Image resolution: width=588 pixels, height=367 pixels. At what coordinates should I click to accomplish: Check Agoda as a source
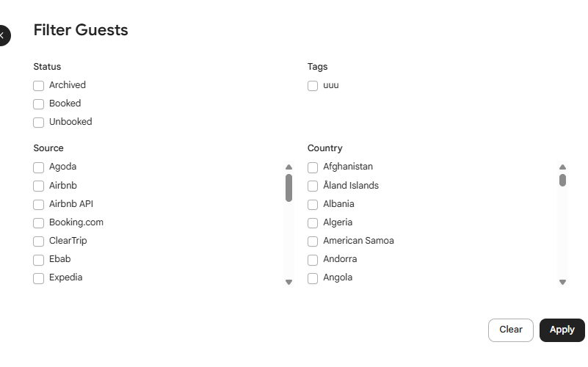click(39, 167)
